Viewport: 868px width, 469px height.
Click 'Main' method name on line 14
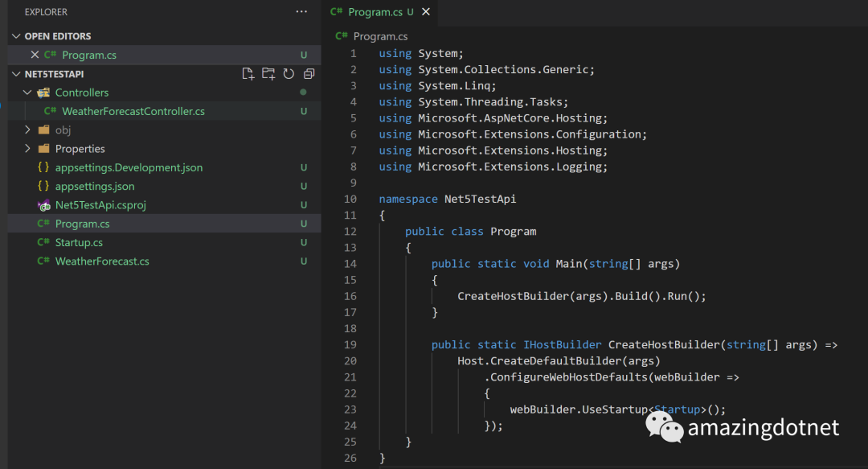coord(568,264)
